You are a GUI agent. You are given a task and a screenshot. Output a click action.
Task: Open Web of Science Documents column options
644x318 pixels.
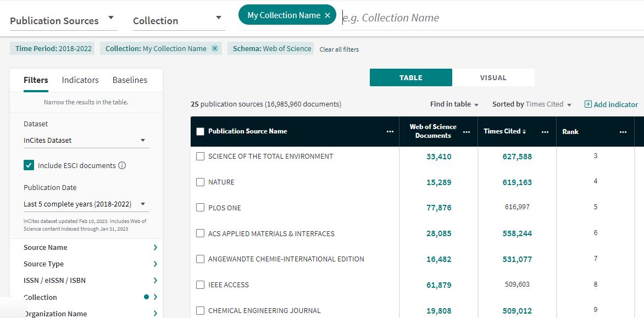(467, 132)
